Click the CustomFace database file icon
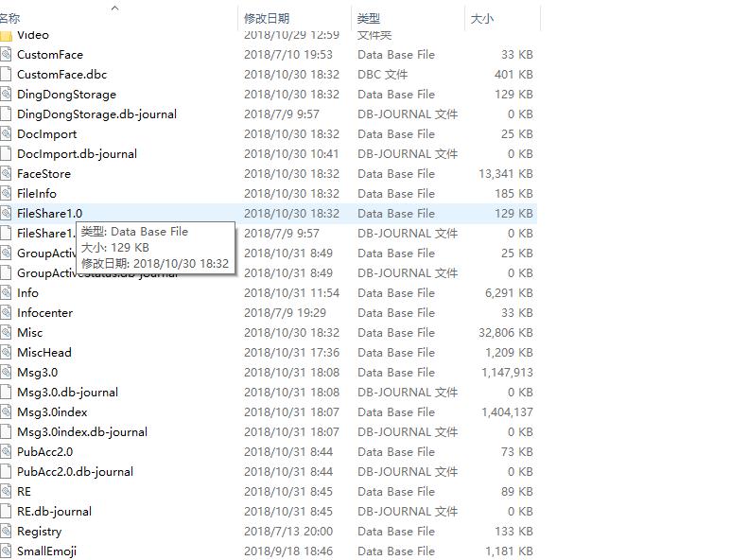731x560 pixels. [x=6, y=55]
